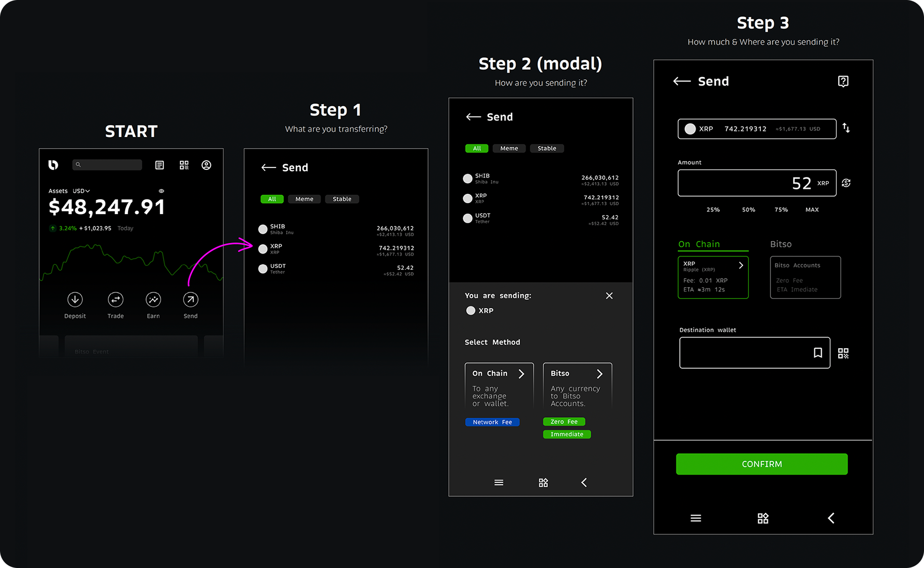This screenshot has width=924, height=568.
Task: Choose the USDT asset row in Step 1
Action: (336, 269)
